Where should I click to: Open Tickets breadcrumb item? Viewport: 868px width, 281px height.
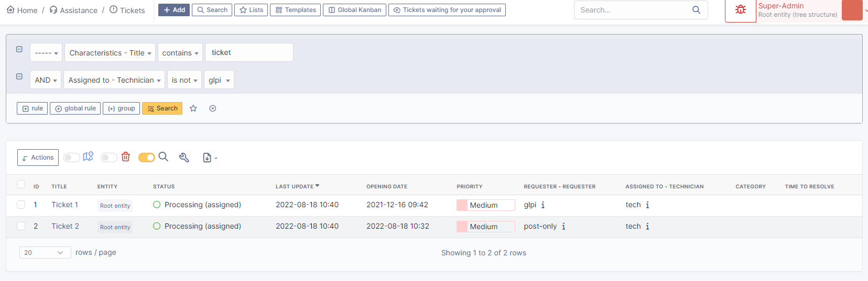[x=127, y=10]
